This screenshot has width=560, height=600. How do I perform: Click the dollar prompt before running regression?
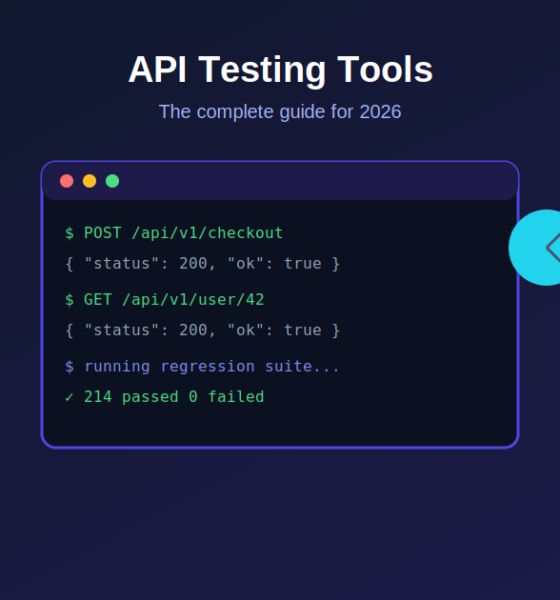pyautogui.click(x=69, y=367)
